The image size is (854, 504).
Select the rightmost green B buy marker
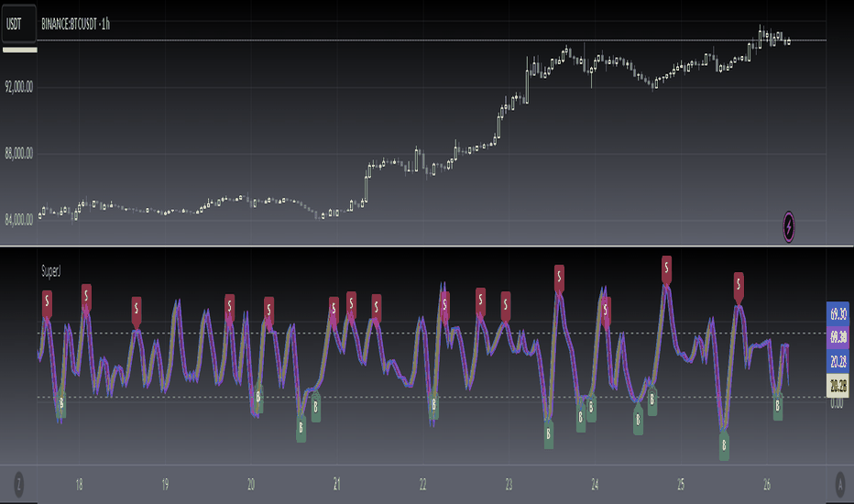tap(778, 407)
